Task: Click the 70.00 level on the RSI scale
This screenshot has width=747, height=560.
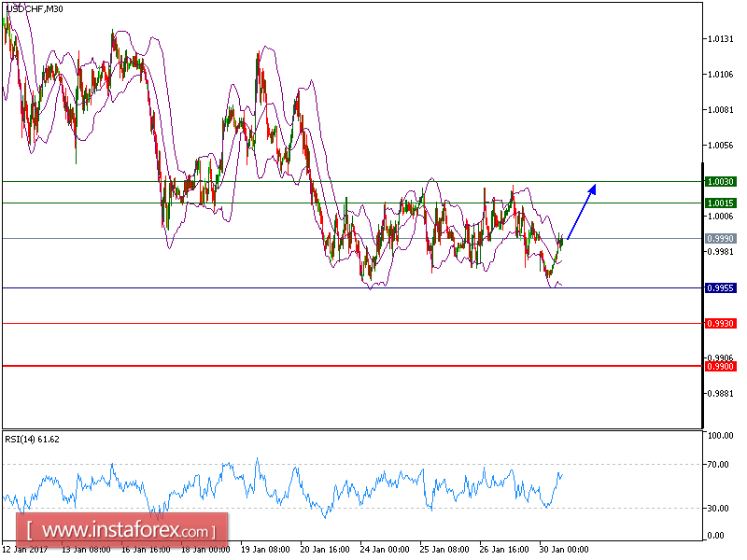Action: (x=719, y=464)
